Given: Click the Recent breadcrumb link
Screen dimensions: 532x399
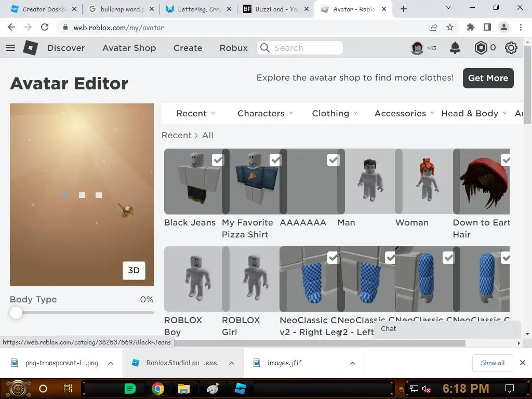Looking at the screenshot, I should (177, 135).
